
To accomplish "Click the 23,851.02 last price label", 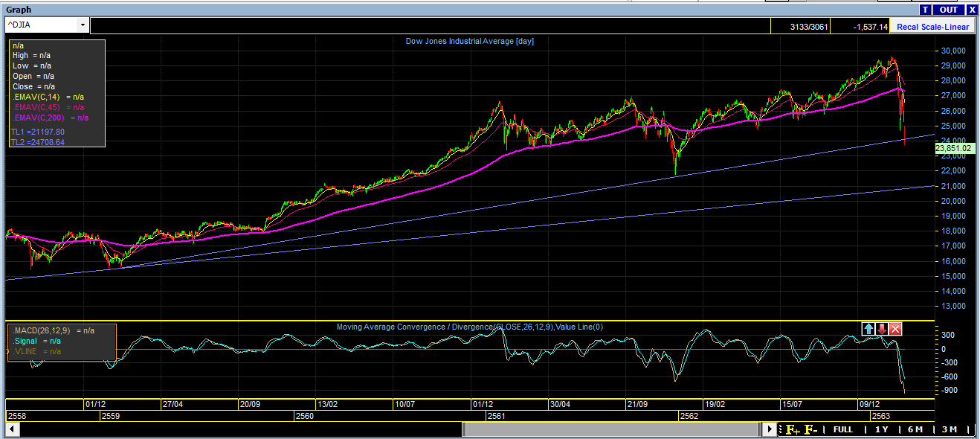I will point(953,148).
